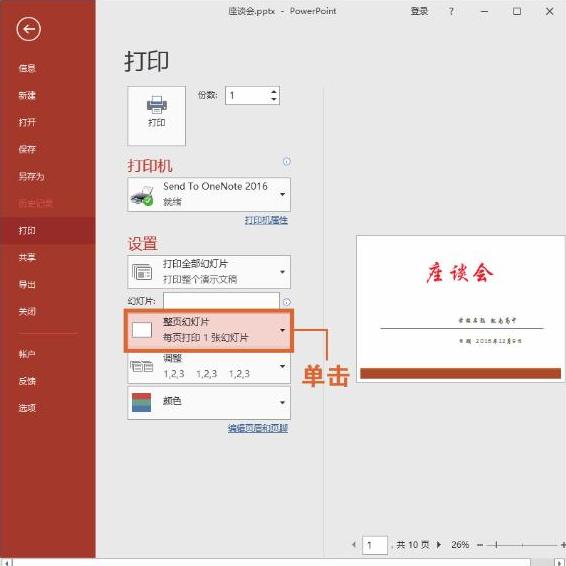
Task: Click zoom out minus icon
Action: tap(480, 545)
